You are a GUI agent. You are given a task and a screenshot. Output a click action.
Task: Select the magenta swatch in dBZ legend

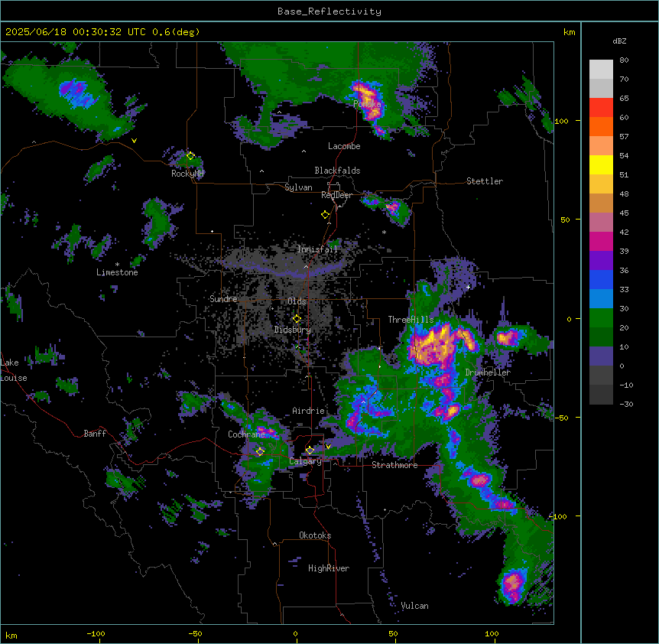[x=601, y=241]
